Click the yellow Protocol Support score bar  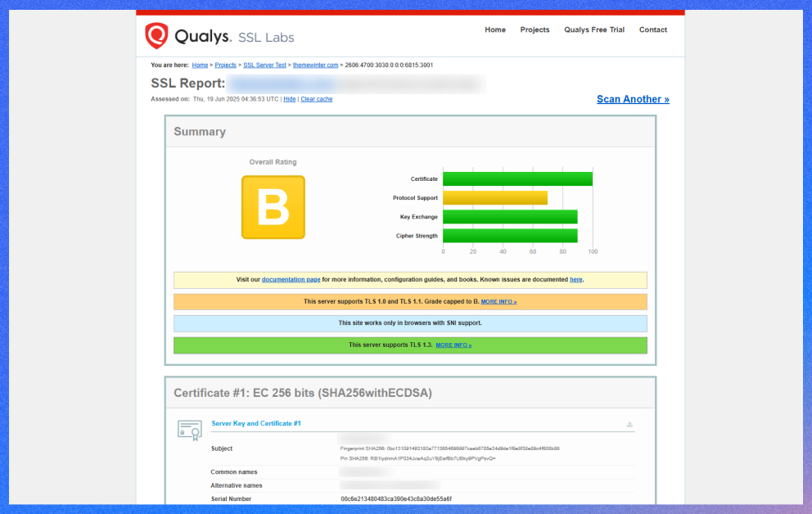coord(495,198)
